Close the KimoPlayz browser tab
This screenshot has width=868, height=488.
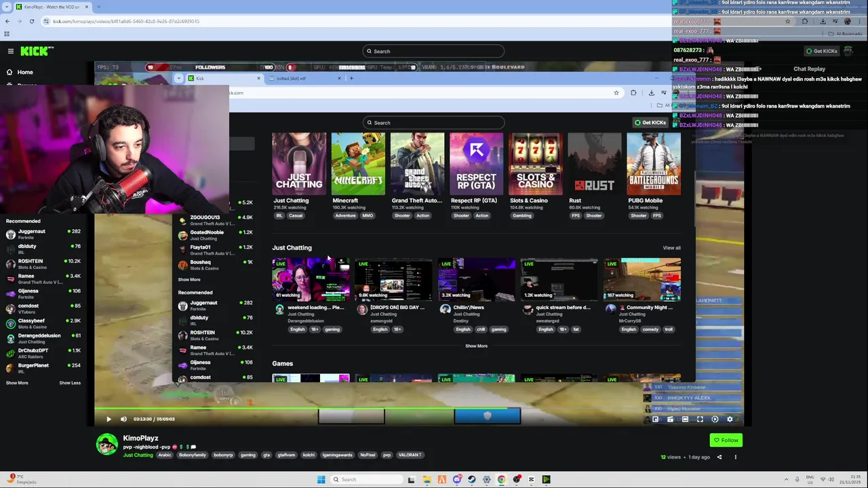coord(87,7)
